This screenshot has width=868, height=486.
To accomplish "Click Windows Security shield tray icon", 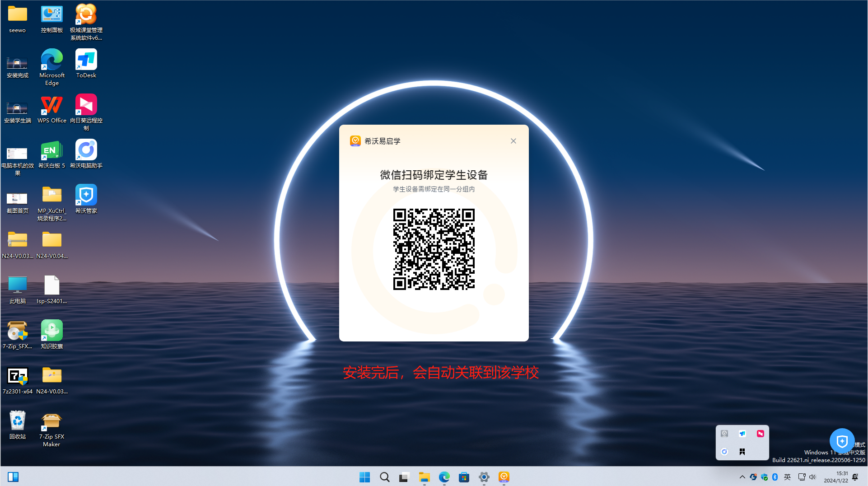I will click(764, 477).
